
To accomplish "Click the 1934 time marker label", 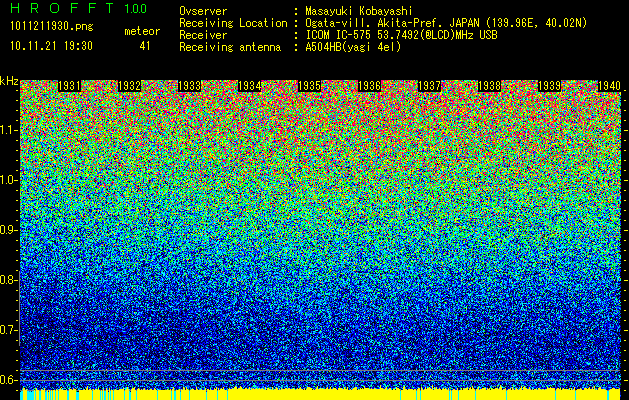I will pyautogui.click(x=250, y=86).
